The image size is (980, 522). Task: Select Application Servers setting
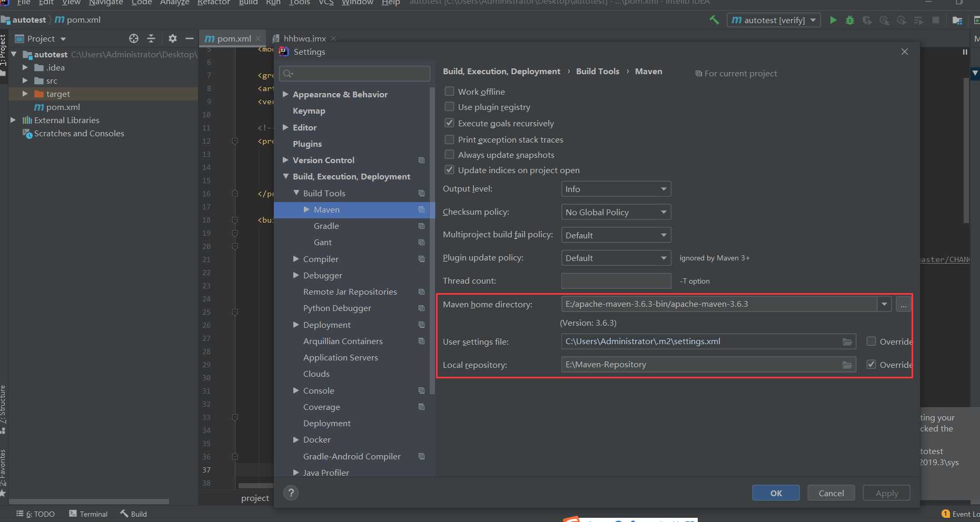click(340, 357)
